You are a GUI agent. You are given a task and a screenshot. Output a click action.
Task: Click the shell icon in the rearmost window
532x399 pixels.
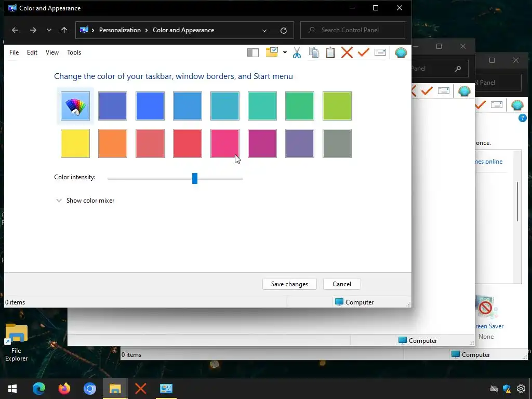pyautogui.click(x=517, y=105)
